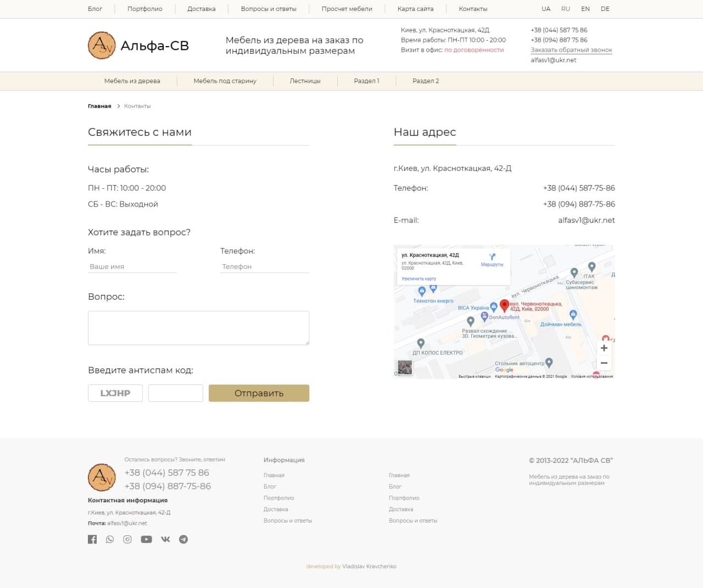The image size is (703, 588).
Task: Open Доставка in top menu
Action: pyautogui.click(x=202, y=9)
